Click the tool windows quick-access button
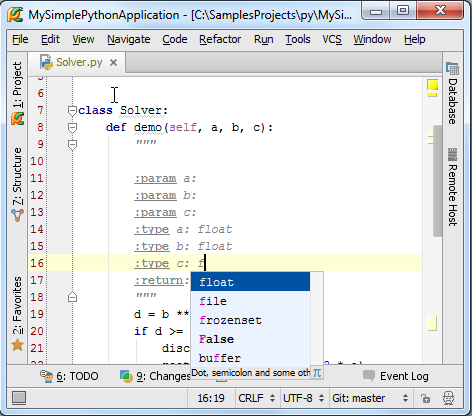Viewport: 472px width, 416px height. tap(19, 398)
